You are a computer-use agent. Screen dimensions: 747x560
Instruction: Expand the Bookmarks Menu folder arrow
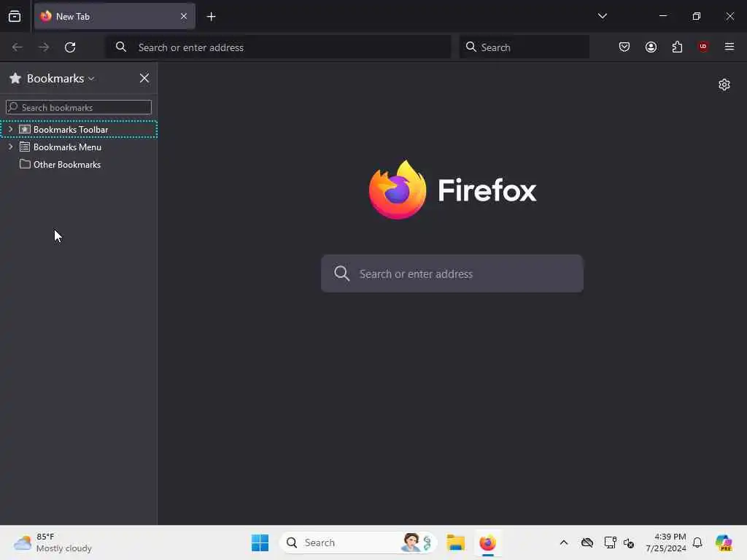pyautogui.click(x=10, y=147)
